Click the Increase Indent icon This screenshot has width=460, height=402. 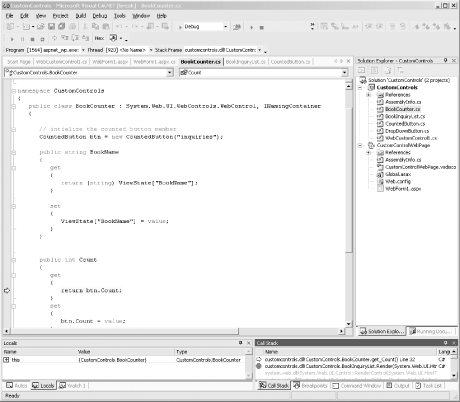coord(379,26)
